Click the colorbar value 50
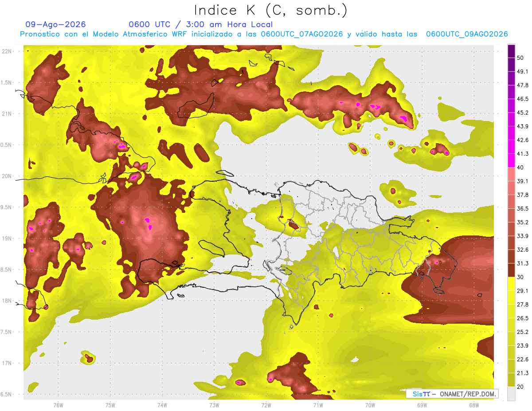Screen dimensions: 532x411 click(x=520, y=58)
